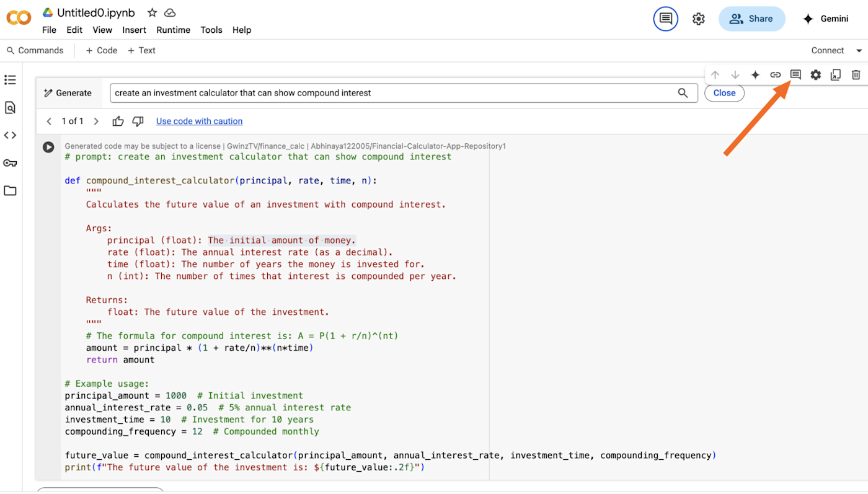This screenshot has width=868, height=494.
Task: Open the Runtime menu
Action: pyautogui.click(x=173, y=30)
